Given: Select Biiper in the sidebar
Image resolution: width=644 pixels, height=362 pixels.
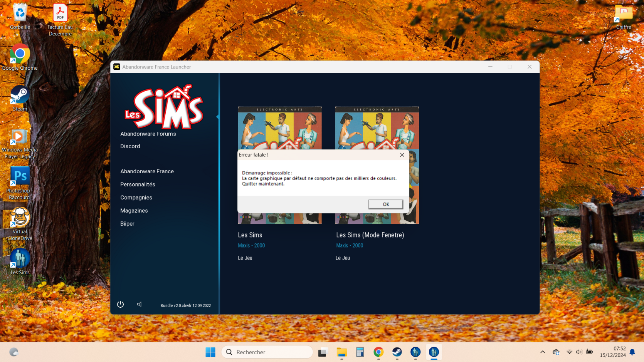Looking at the screenshot, I should tap(127, 224).
